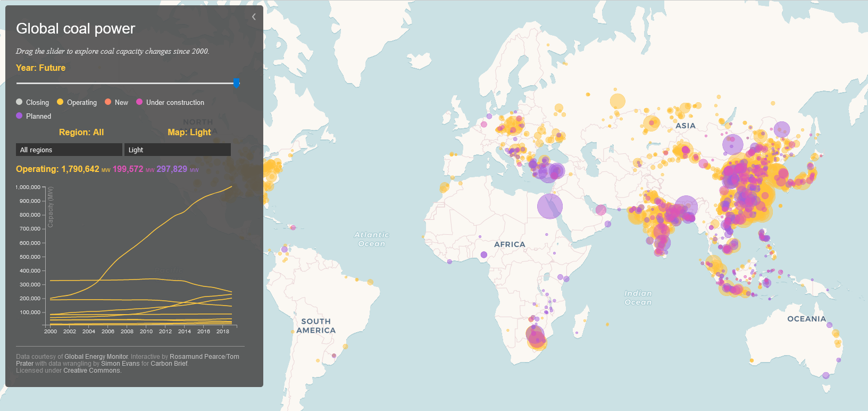Open the 'All regions' dropdown
Image resolution: width=868 pixels, height=411 pixels.
click(x=69, y=150)
